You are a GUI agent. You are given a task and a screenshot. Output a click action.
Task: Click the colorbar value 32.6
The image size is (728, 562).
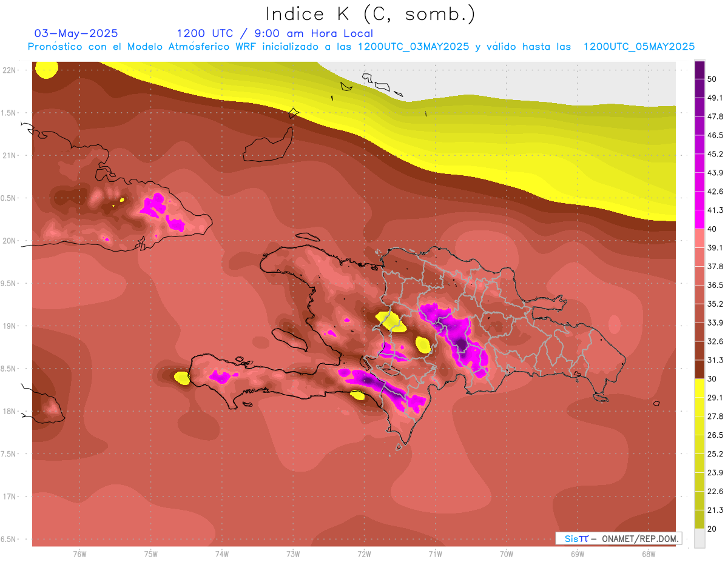pyautogui.click(x=715, y=341)
